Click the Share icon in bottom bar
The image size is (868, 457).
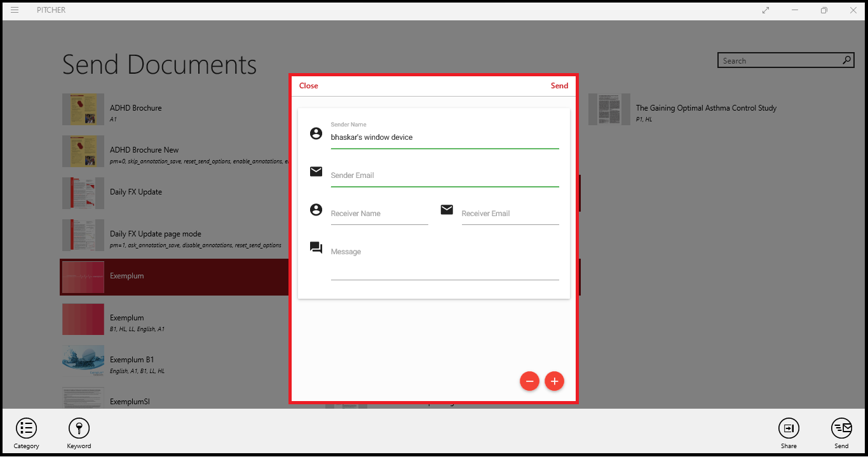click(x=789, y=428)
